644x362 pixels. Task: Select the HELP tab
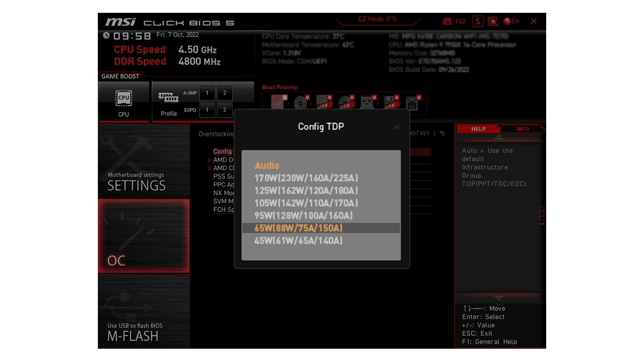pyautogui.click(x=478, y=129)
